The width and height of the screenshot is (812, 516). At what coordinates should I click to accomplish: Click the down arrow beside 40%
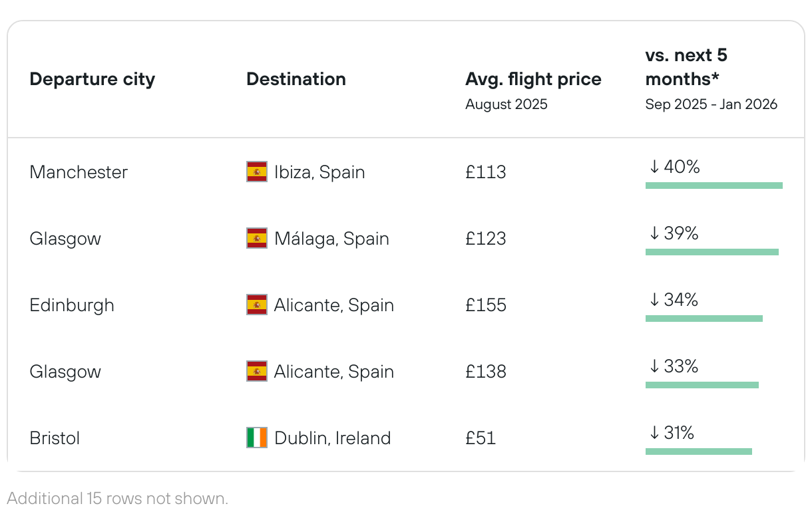click(654, 168)
